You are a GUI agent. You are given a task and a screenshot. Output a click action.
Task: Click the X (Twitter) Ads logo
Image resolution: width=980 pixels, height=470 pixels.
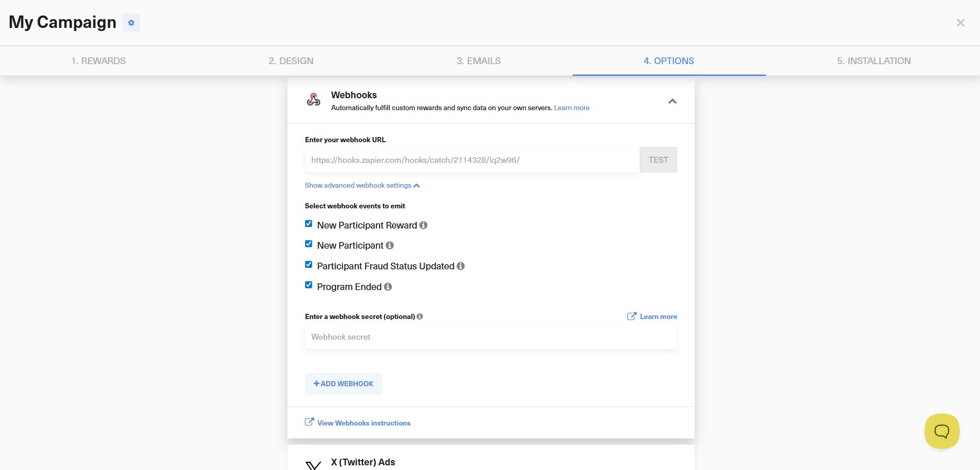pos(312,463)
